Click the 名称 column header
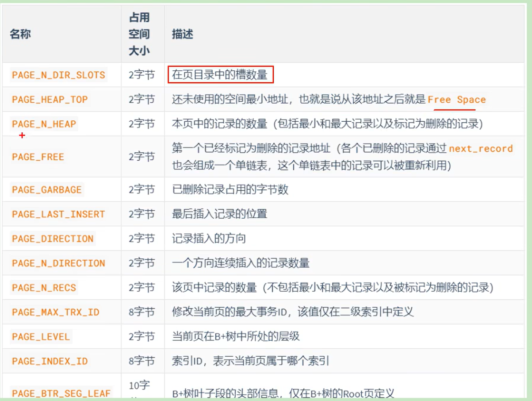The image size is (532, 401). (x=20, y=34)
